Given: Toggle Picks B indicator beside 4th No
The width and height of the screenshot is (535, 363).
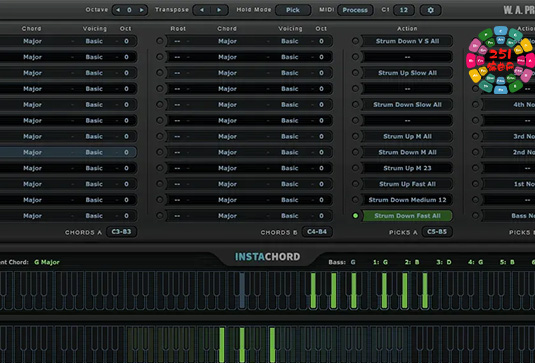Looking at the screenshot, I should tap(475, 104).
